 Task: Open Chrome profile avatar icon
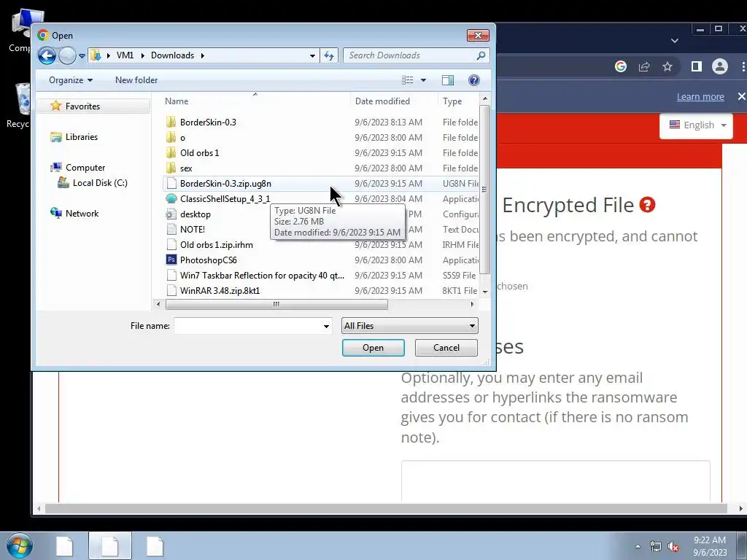click(720, 66)
